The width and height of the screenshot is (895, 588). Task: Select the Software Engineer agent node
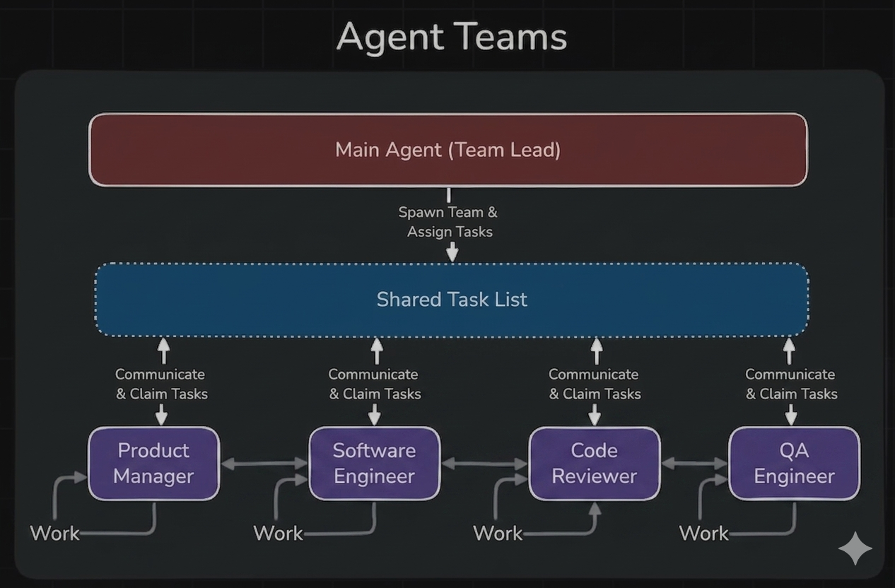pyautogui.click(x=375, y=464)
